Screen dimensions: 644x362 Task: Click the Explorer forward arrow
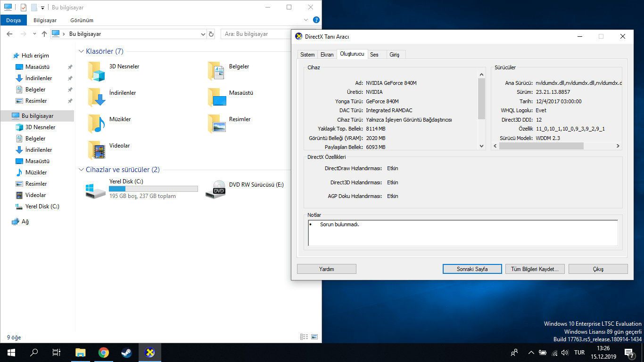tap(23, 34)
